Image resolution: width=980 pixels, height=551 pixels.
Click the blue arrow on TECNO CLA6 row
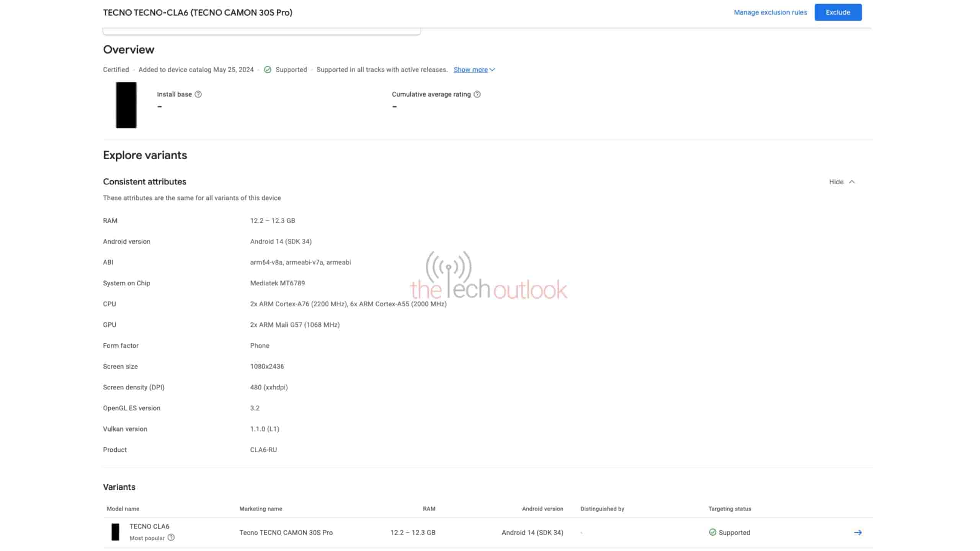(x=857, y=532)
